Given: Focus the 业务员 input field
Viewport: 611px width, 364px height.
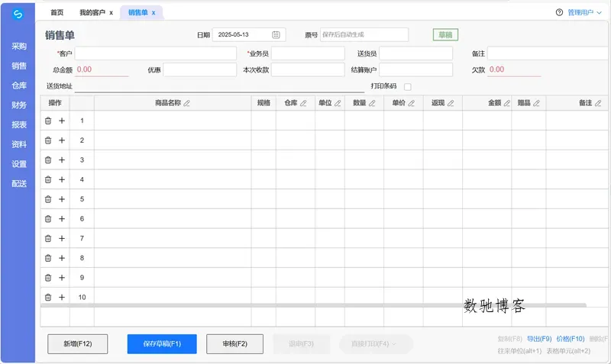Looking at the screenshot, I should coord(308,53).
